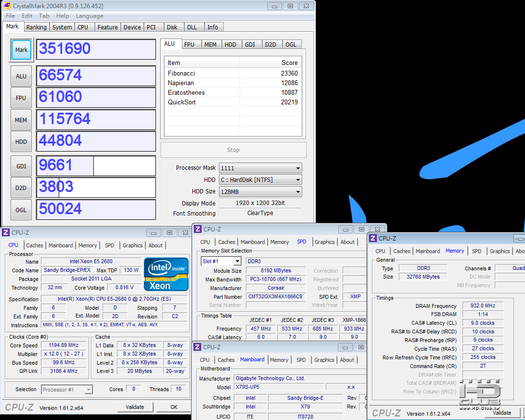Click the Intel Xeon inside logo
The image size is (525, 420).
166,274
